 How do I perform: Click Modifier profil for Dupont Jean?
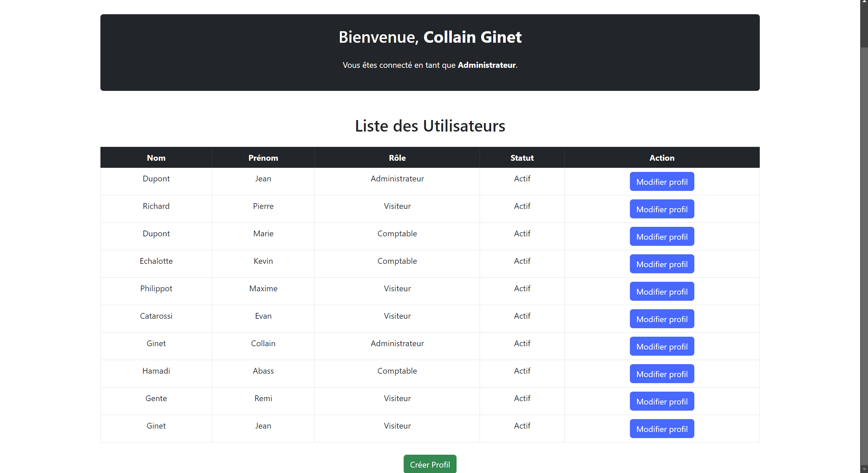coord(662,182)
